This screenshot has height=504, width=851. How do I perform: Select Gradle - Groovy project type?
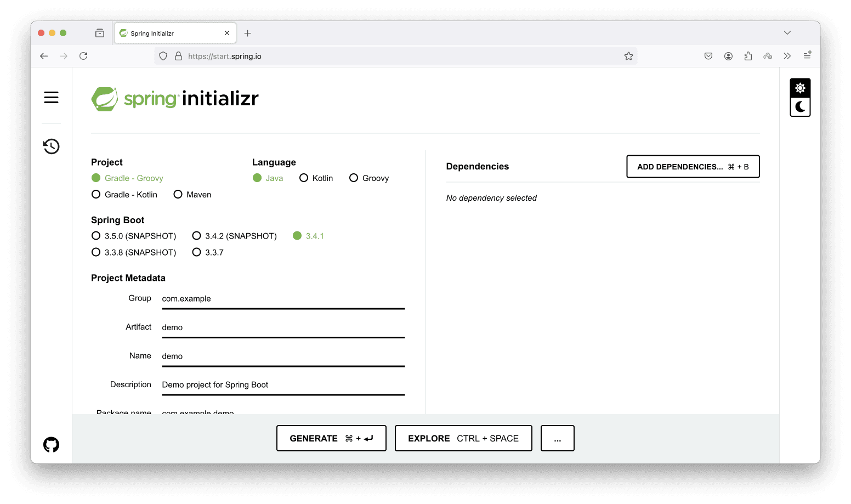pyautogui.click(x=127, y=178)
